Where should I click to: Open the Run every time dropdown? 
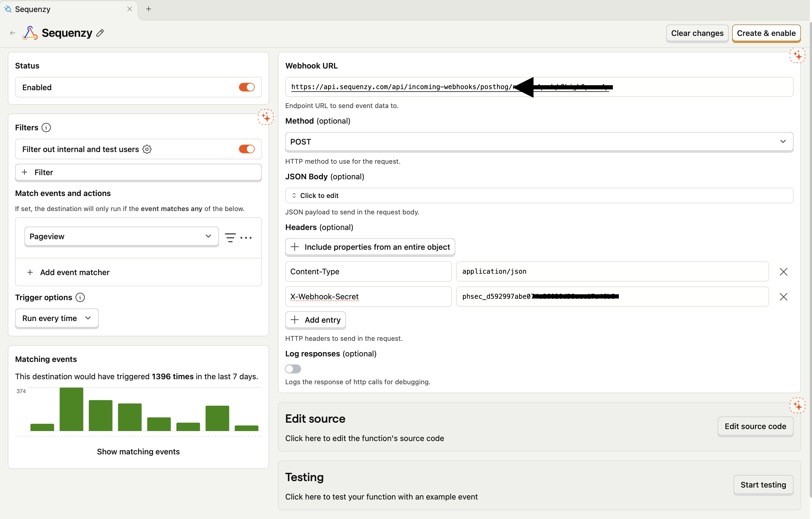click(x=56, y=318)
